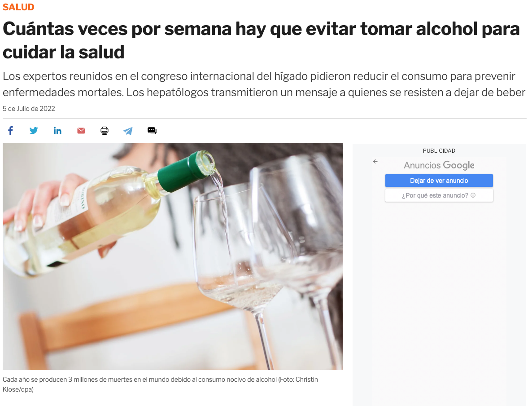This screenshot has height=406, width=532.
Task: Click the Anuncios Google label
Action: point(439,165)
